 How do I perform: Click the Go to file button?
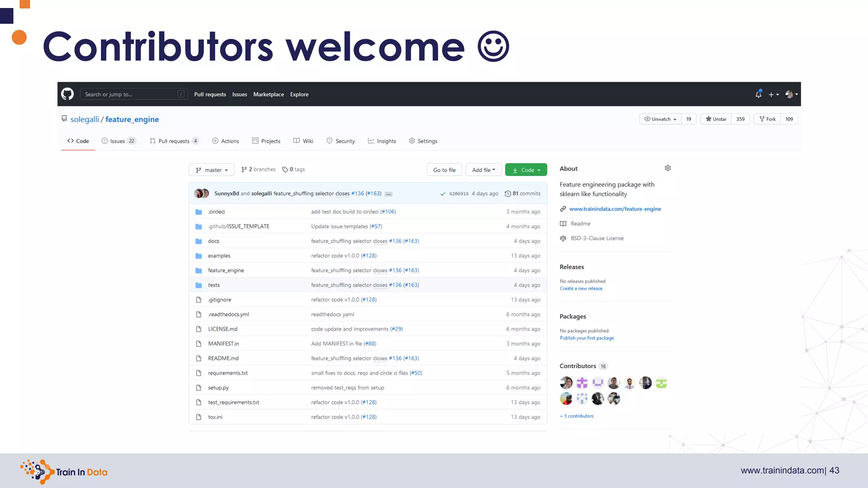[444, 170]
